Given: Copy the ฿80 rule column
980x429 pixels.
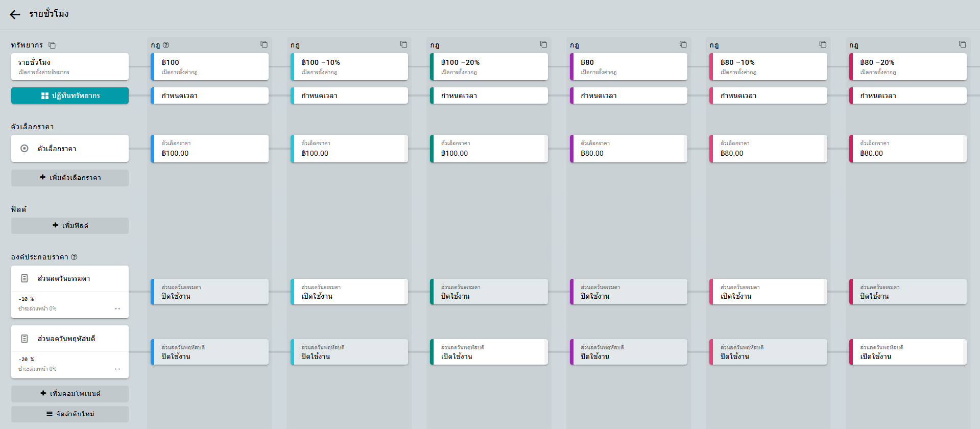Looking at the screenshot, I should [x=683, y=44].
